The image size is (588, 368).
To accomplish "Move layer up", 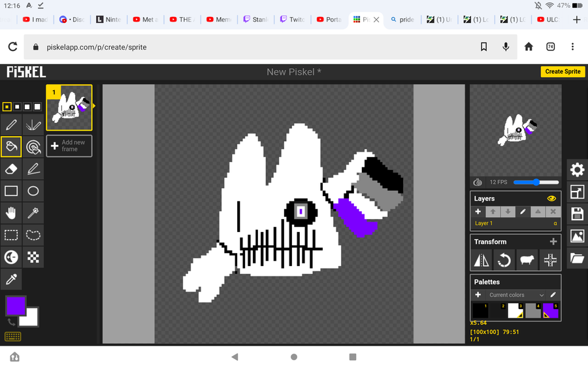I will point(493,212).
